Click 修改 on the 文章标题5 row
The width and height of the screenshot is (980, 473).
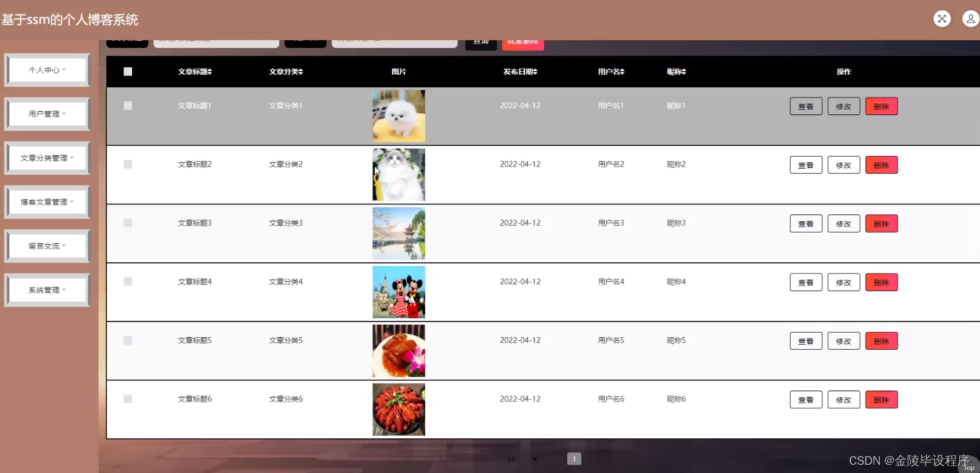point(844,340)
